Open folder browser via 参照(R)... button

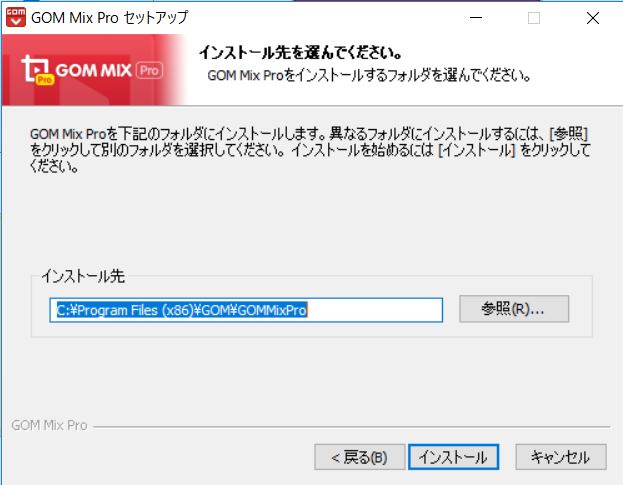(x=514, y=309)
